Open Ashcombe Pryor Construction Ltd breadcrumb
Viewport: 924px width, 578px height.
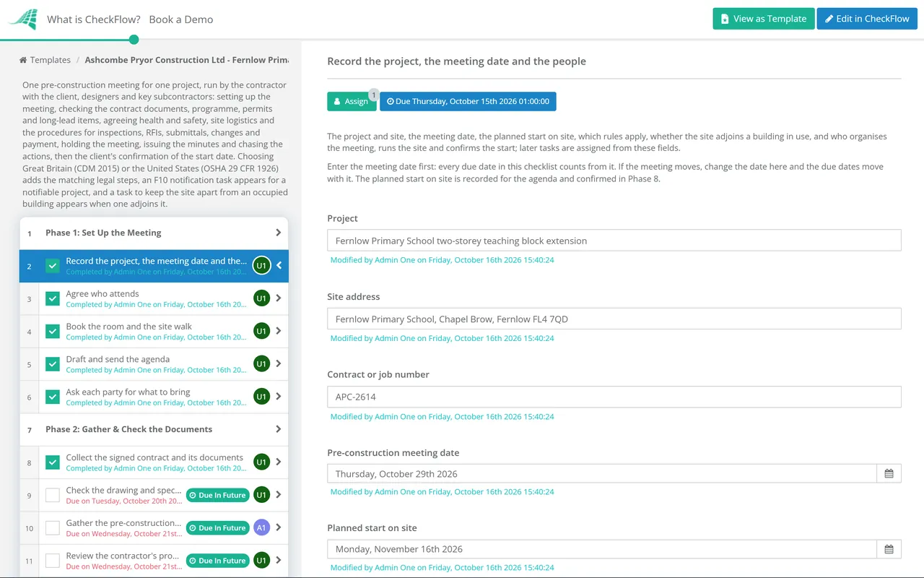pyautogui.click(x=186, y=60)
